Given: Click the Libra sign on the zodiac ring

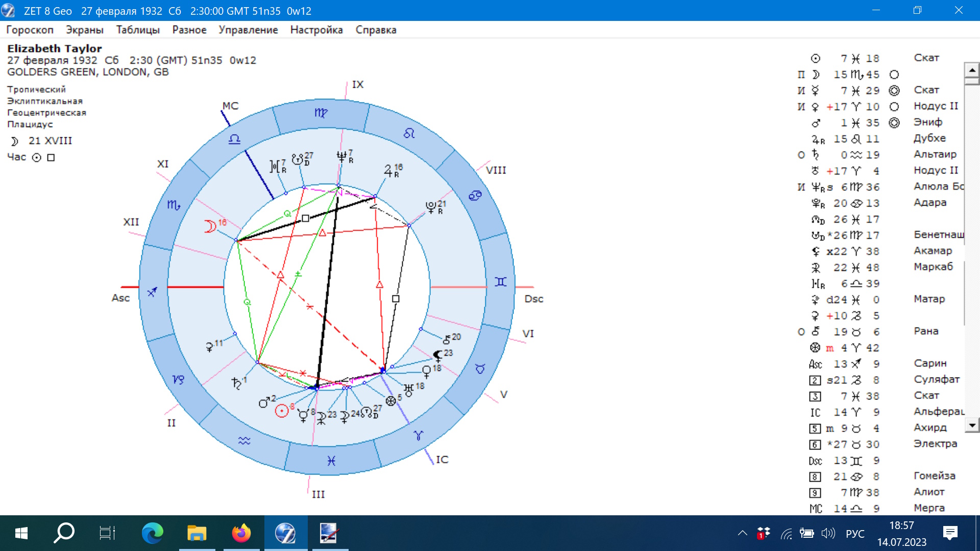Looking at the screenshot, I should [234, 139].
